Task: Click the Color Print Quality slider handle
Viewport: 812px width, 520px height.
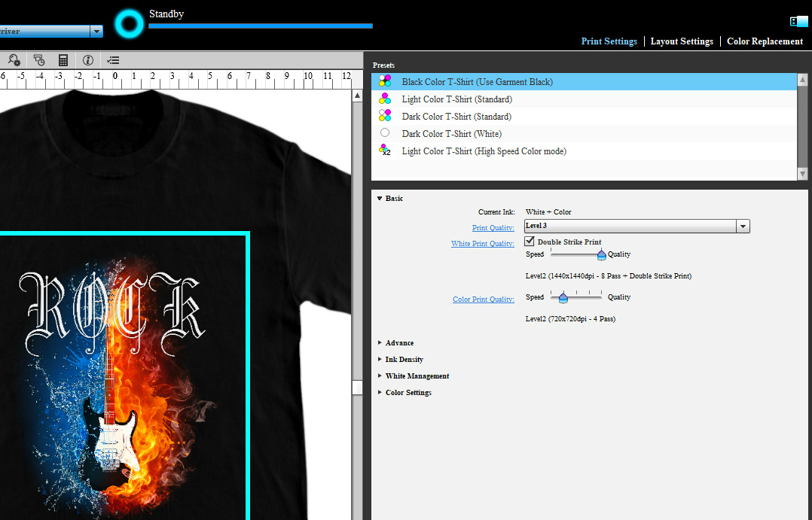Action: click(x=563, y=298)
